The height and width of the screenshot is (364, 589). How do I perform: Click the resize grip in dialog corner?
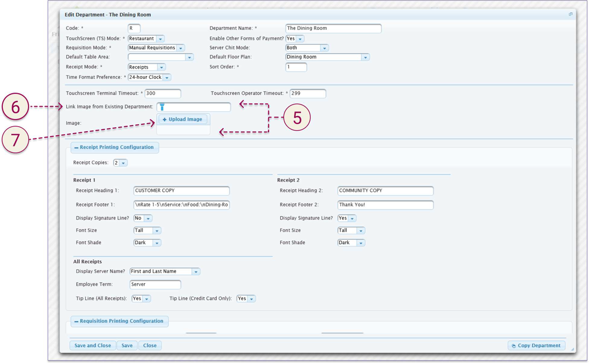pos(572,349)
